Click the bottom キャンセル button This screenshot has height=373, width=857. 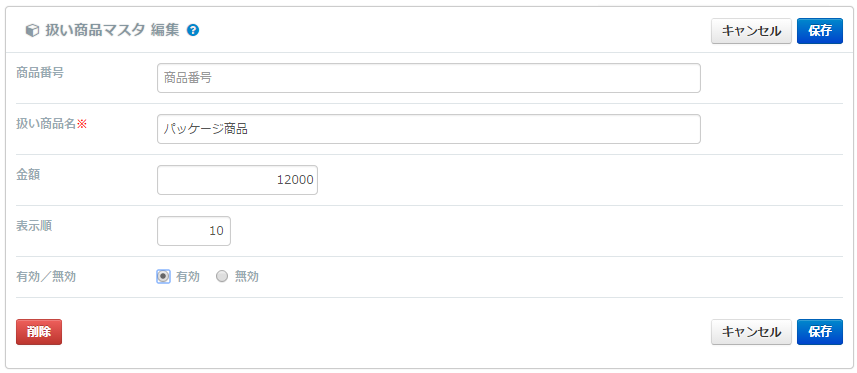(x=751, y=332)
